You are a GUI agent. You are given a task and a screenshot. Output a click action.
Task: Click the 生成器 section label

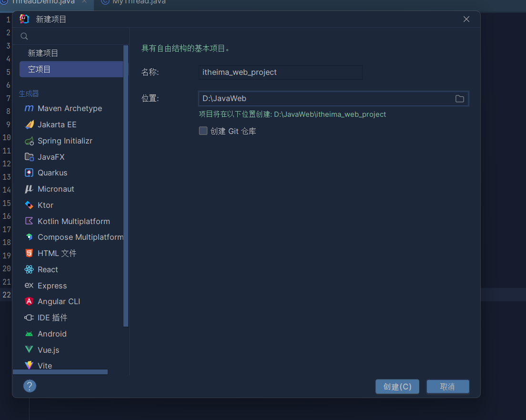tap(29, 93)
